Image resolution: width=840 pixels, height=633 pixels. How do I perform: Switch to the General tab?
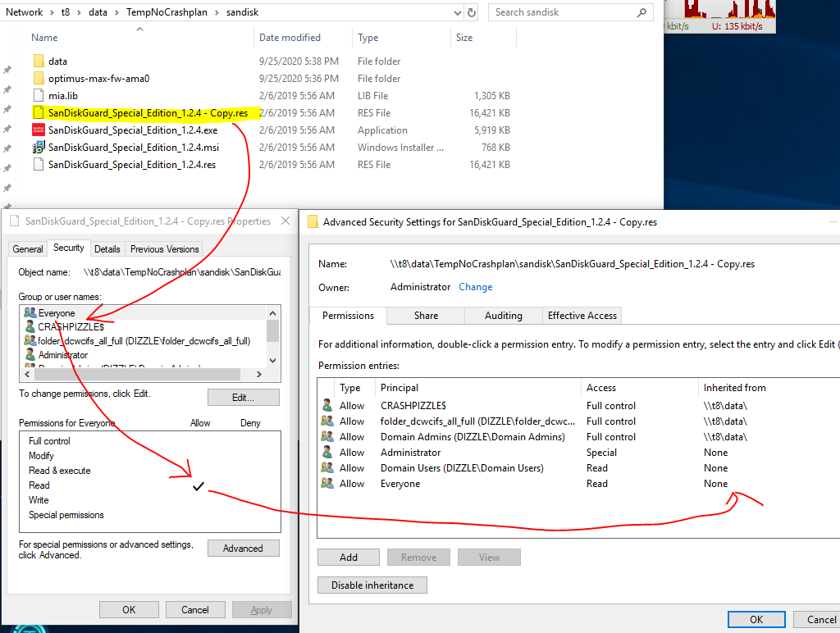pyautogui.click(x=27, y=249)
